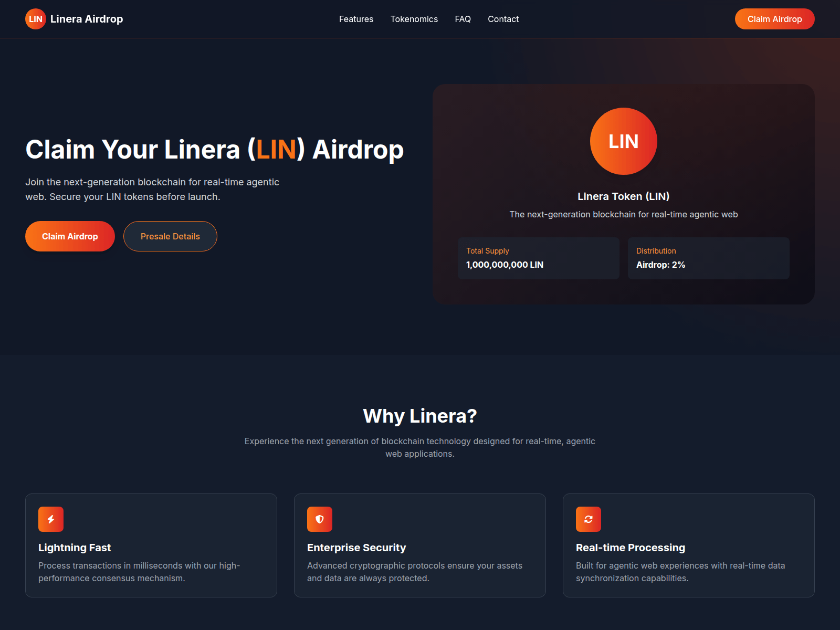Image resolution: width=840 pixels, height=630 pixels.
Task: Select the Why Linera? heading
Action: click(420, 416)
